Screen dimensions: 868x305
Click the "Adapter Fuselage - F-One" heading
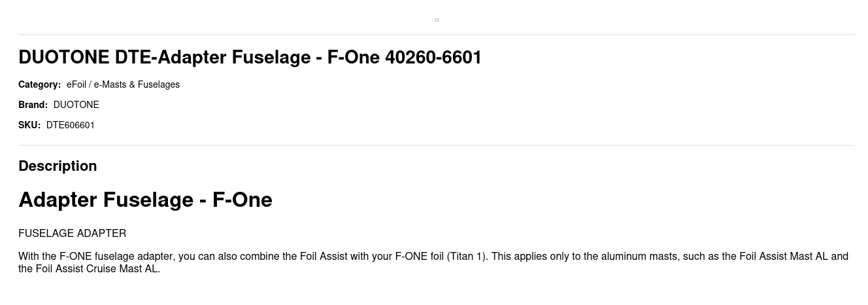[145, 200]
